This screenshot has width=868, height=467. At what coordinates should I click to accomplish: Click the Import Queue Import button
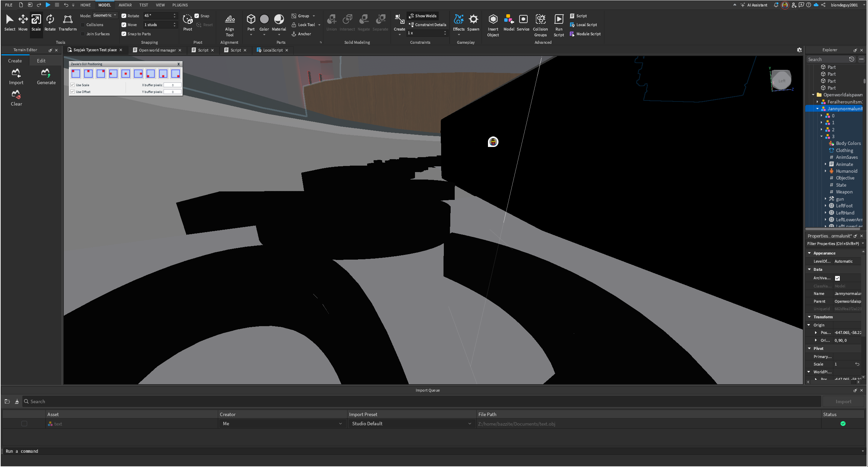click(x=843, y=401)
